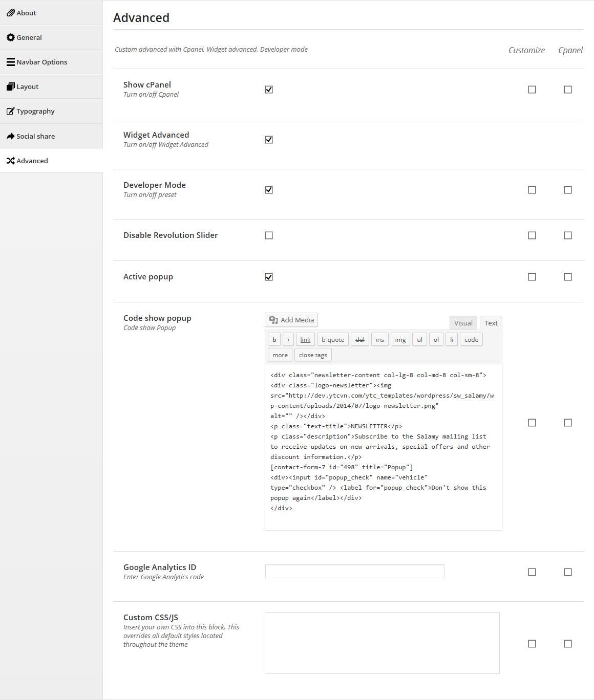Click the close tags button
Image resolution: width=594 pixels, height=700 pixels.
313,355
